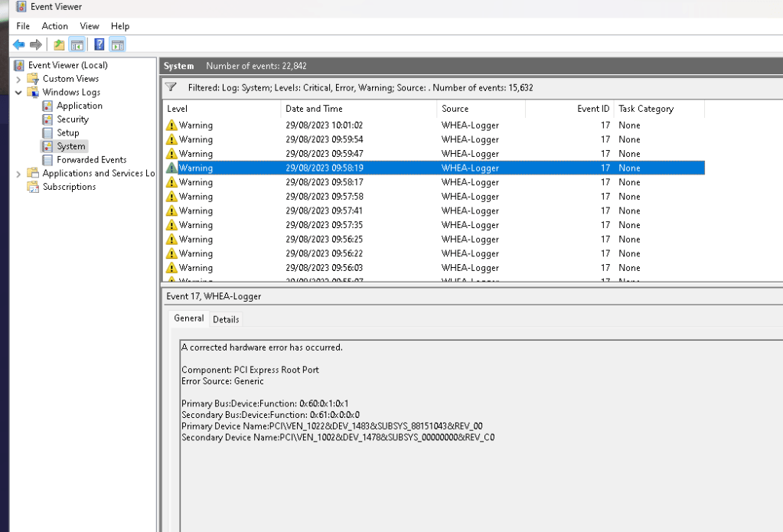The image size is (783, 532).
Task: Sort by the Event ID column
Action: point(569,109)
